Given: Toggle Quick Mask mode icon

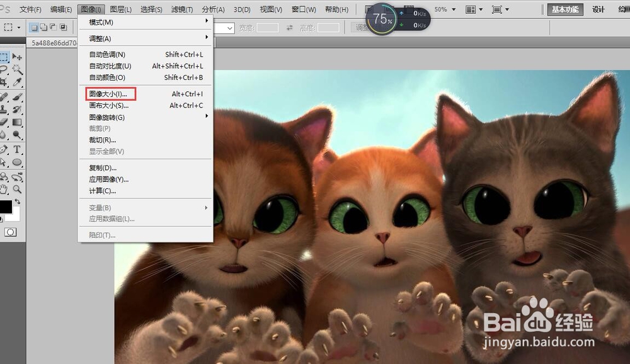Looking at the screenshot, I should tap(11, 232).
